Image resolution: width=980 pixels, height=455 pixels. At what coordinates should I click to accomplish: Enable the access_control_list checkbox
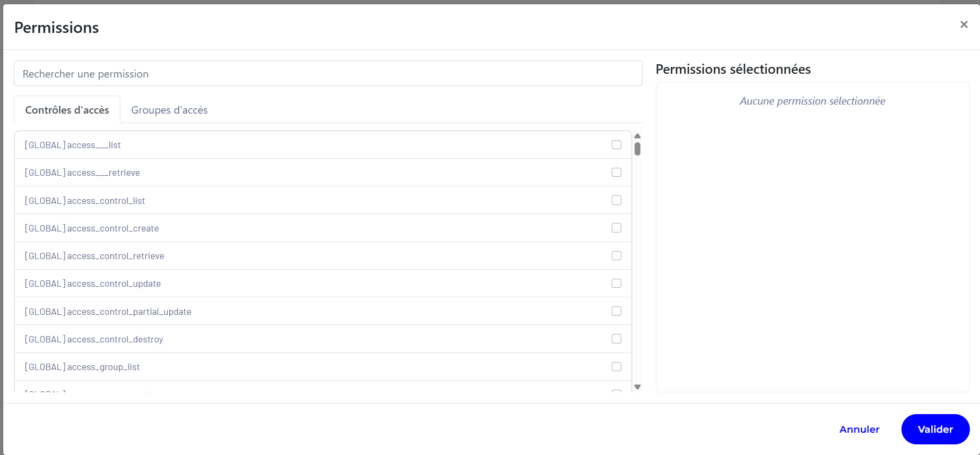click(616, 200)
